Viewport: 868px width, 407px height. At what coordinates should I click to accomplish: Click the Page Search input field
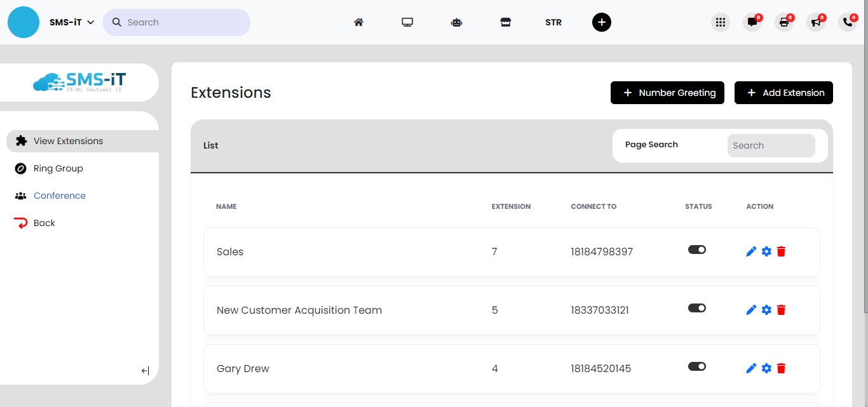pos(771,145)
